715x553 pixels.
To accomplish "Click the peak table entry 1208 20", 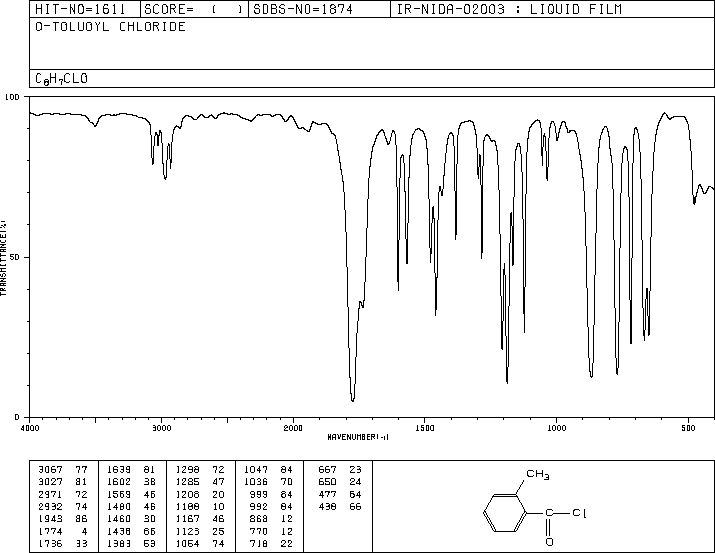I will (x=200, y=494).
